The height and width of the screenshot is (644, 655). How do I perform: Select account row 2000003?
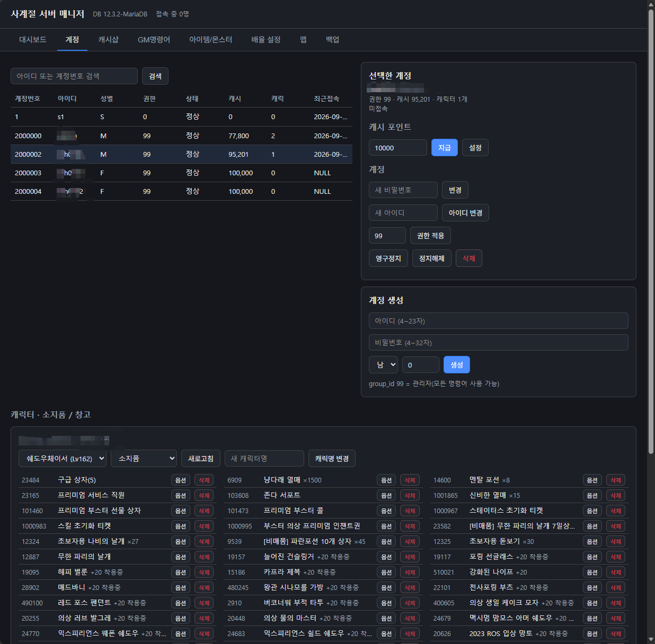[x=181, y=173]
